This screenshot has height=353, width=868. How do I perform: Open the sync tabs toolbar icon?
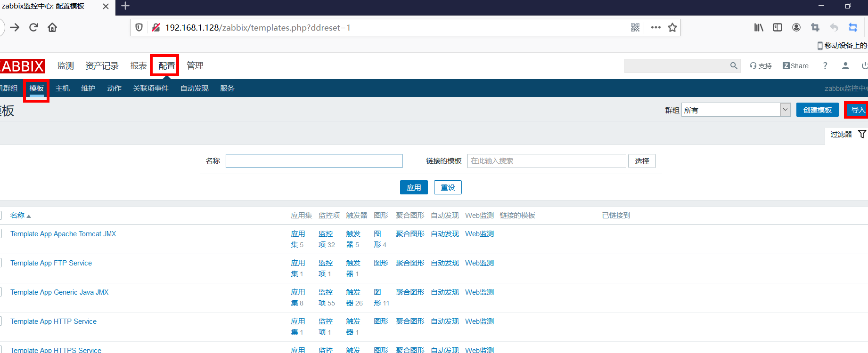click(853, 27)
